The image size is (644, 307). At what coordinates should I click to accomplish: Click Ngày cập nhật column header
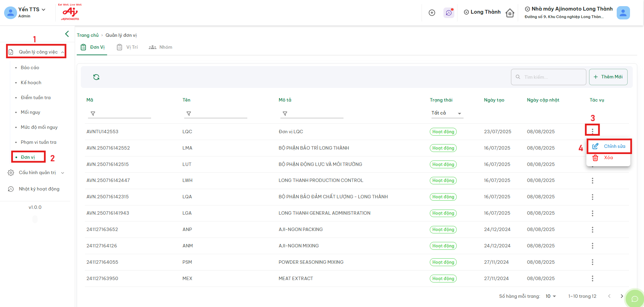543,100
